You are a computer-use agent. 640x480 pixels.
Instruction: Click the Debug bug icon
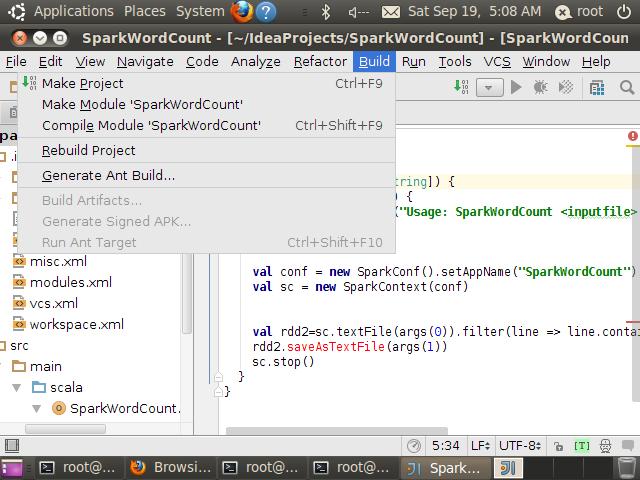[x=540, y=87]
